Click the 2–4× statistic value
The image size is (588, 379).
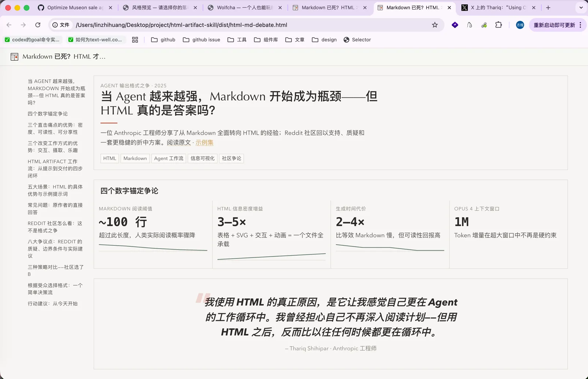350,222
